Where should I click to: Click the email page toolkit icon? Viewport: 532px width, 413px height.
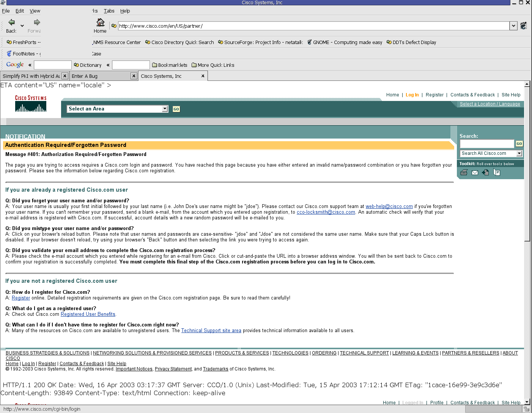(x=475, y=173)
